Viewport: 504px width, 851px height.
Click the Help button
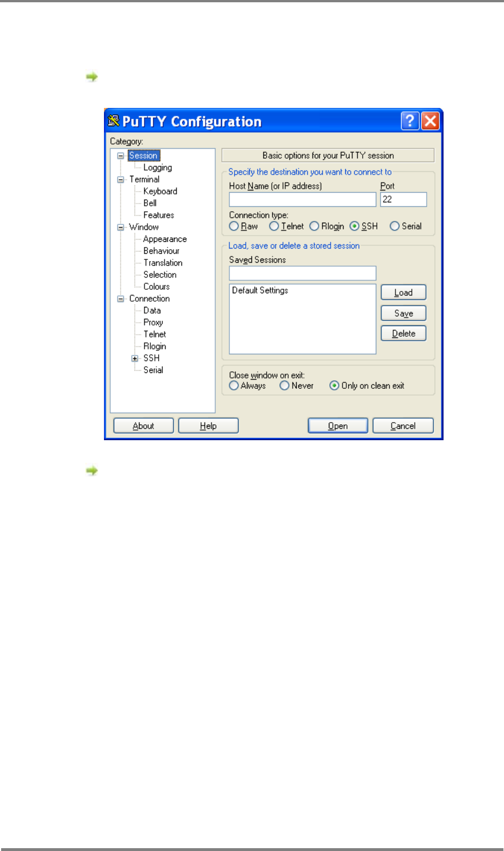coord(208,426)
